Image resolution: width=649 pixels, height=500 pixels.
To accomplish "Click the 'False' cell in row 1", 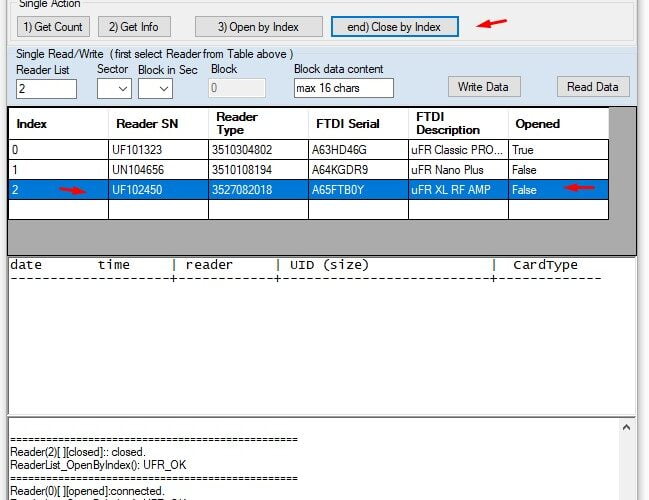I will [x=558, y=170].
